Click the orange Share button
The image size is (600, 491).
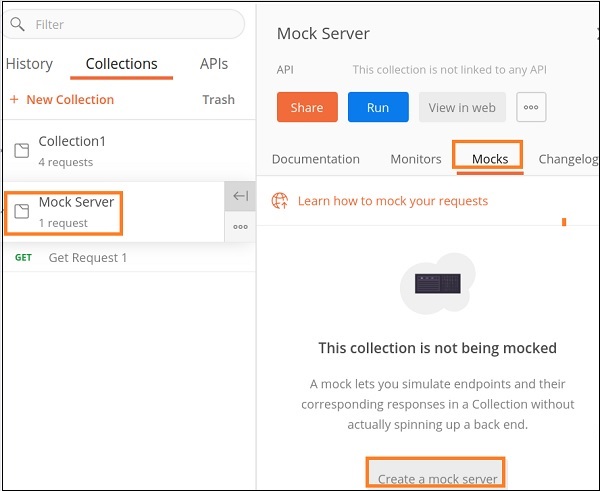point(307,108)
